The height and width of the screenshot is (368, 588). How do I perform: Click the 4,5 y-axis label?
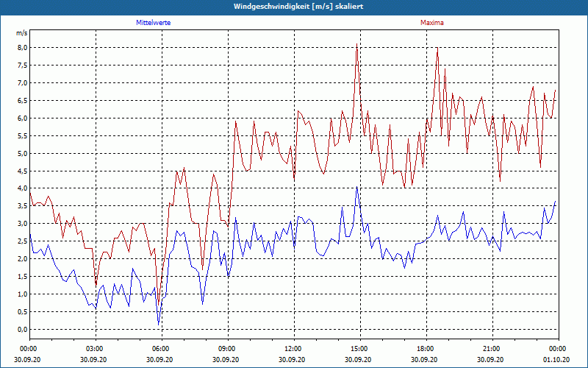(21, 171)
